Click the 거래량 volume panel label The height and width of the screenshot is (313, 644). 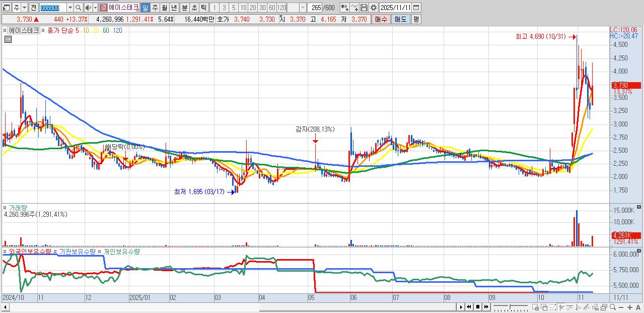click(x=18, y=208)
